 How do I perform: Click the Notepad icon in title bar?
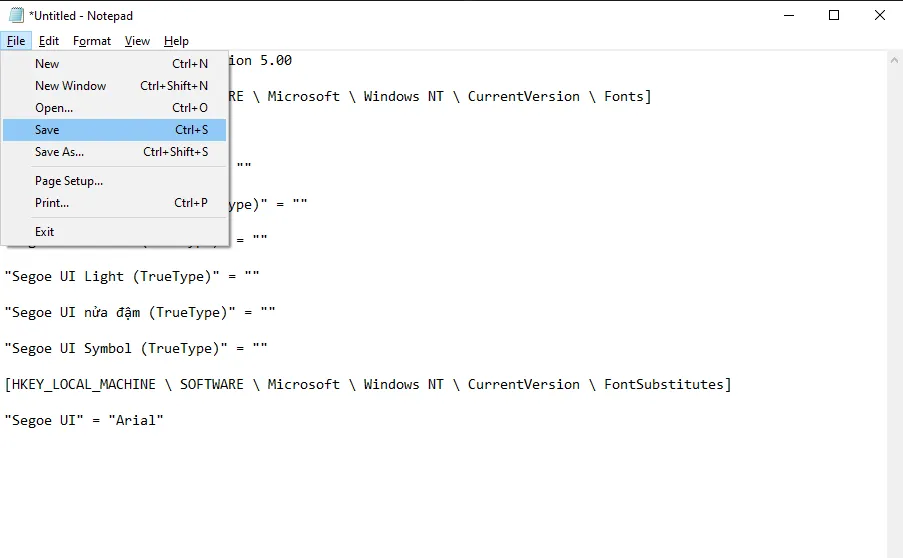pos(15,15)
